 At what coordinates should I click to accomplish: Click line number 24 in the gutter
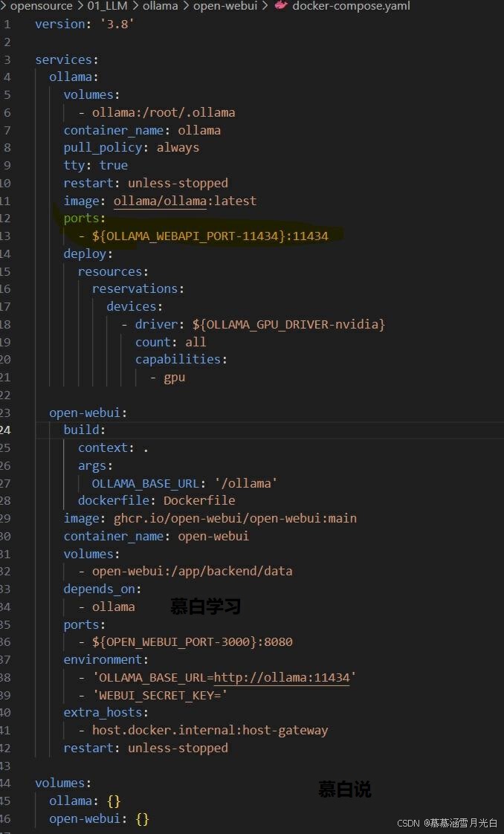5,430
